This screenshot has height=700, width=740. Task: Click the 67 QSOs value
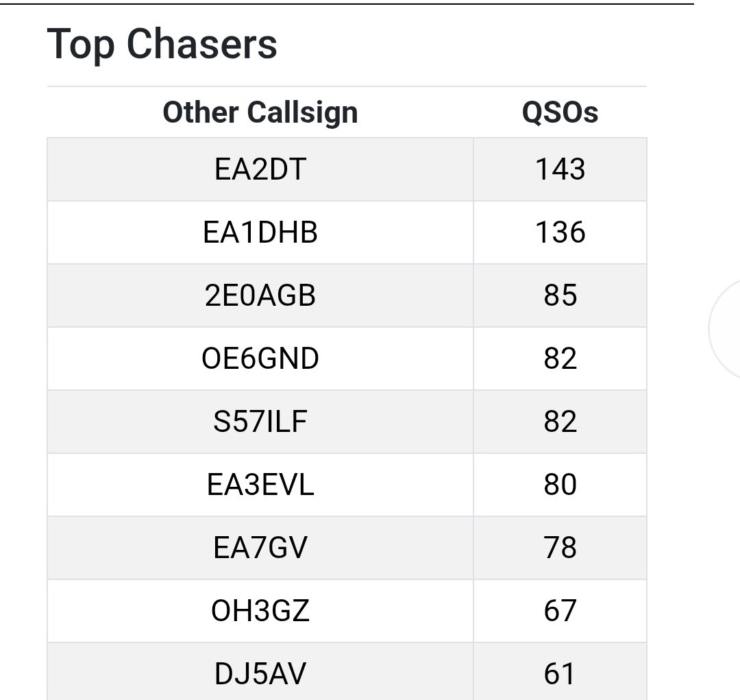point(560,611)
